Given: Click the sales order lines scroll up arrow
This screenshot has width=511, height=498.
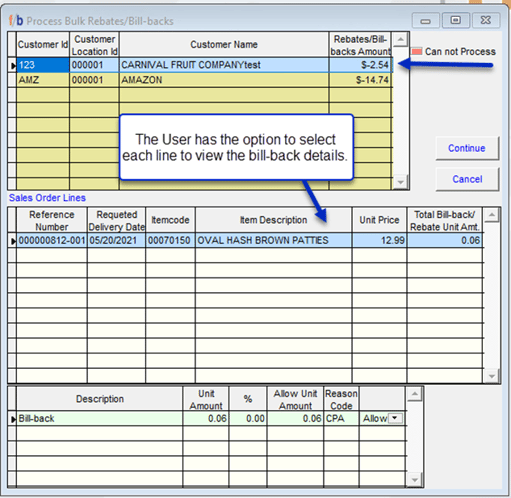Looking at the screenshot, I should point(491,215).
